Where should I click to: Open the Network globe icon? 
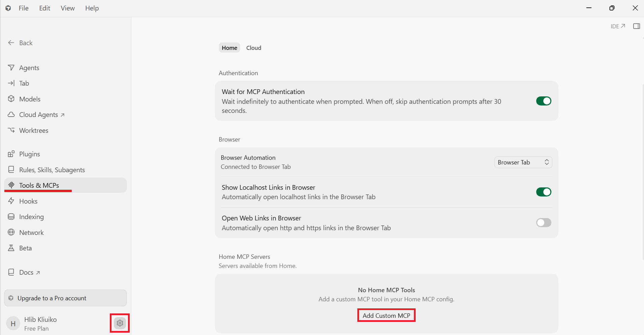[11, 232]
